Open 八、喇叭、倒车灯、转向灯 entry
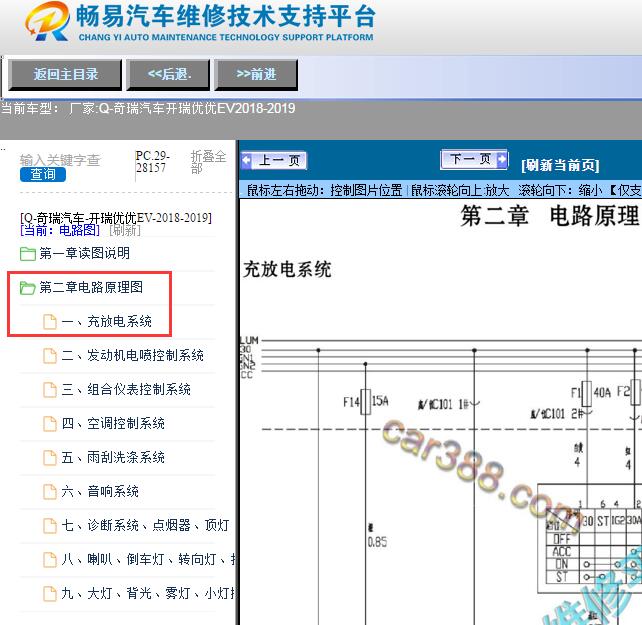The height and width of the screenshot is (625, 642). click(148, 559)
